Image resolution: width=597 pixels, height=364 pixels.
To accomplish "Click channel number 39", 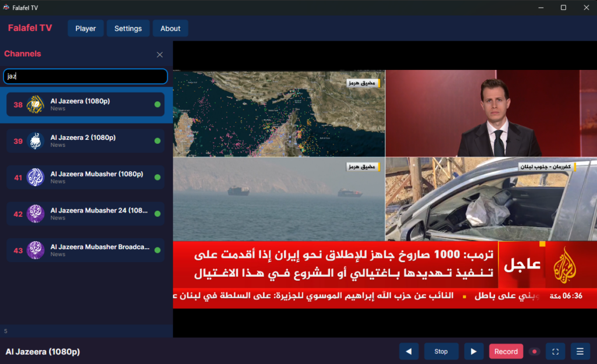I will tap(18, 142).
